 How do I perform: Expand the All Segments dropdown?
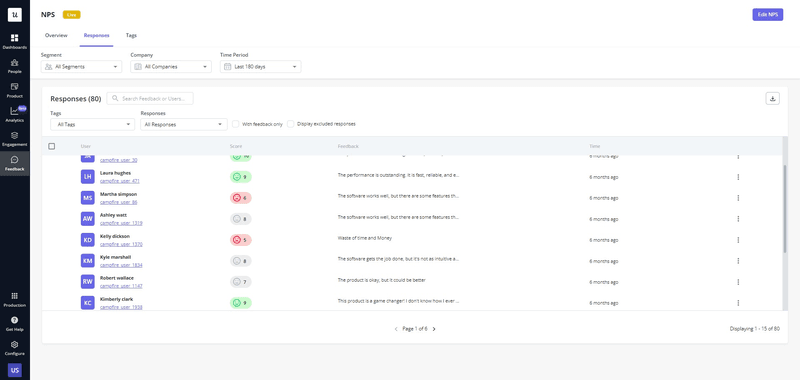click(81, 67)
